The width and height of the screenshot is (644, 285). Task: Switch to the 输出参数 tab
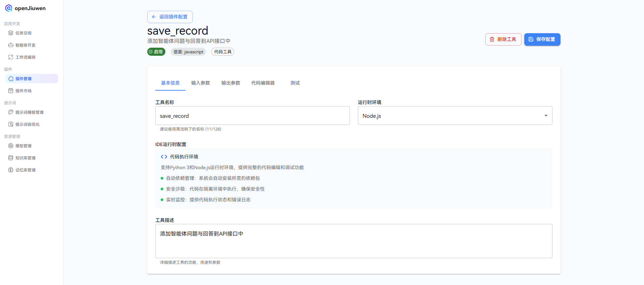pyautogui.click(x=231, y=83)
